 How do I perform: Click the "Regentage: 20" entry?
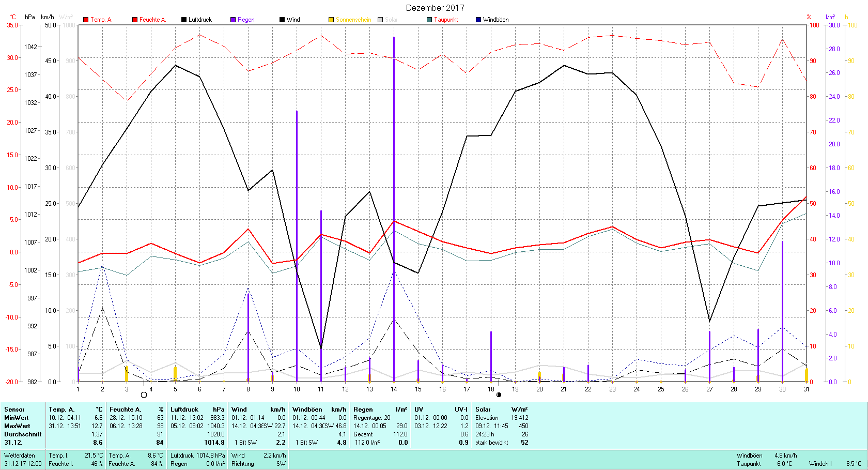[x=372, y=418]
